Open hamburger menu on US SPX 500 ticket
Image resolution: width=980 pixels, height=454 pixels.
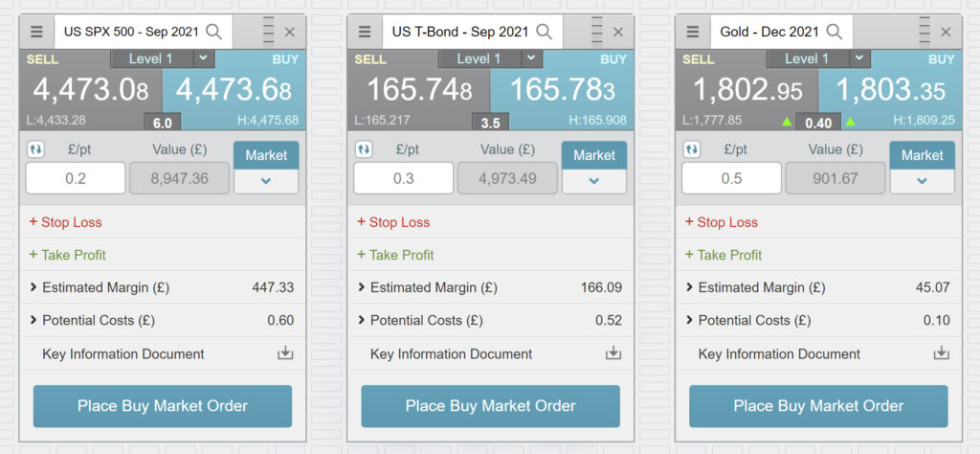pos(37,32)
